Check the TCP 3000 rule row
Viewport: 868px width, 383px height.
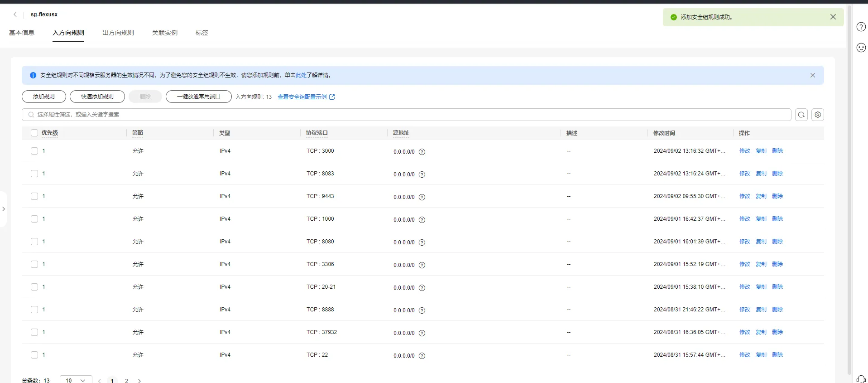pyautogui.click(x=34, y=151)
